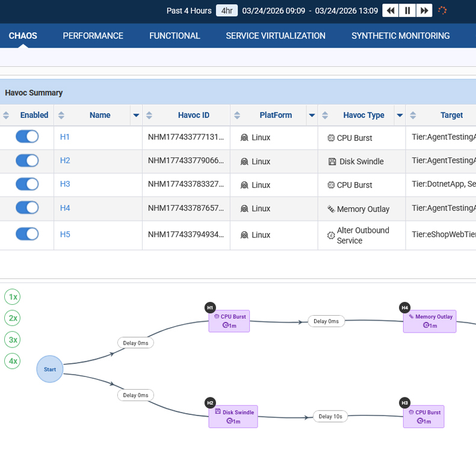The height and width of the screenshot is (451, 476).
Task: Click the Linux icon in row H3
Action: 244,185
